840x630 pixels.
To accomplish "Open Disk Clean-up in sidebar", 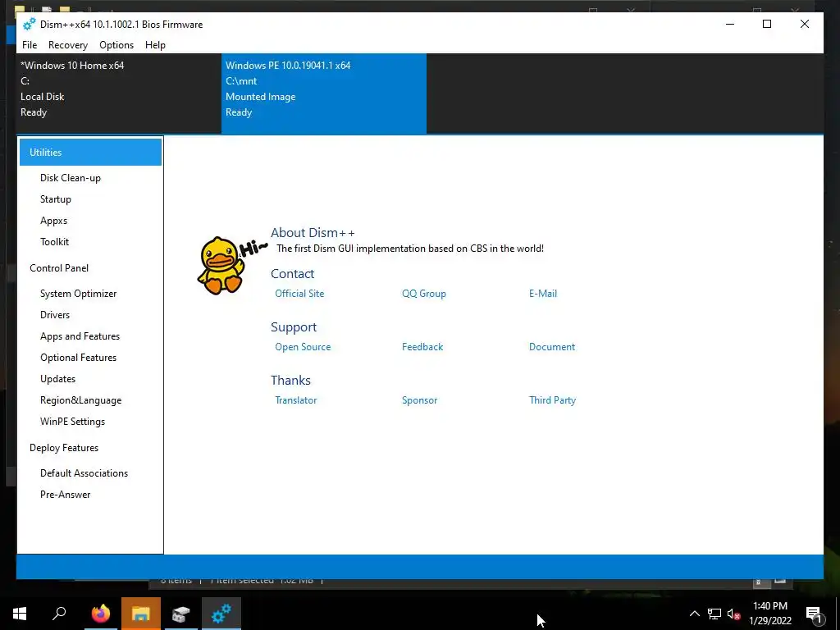I will (71, 178).
